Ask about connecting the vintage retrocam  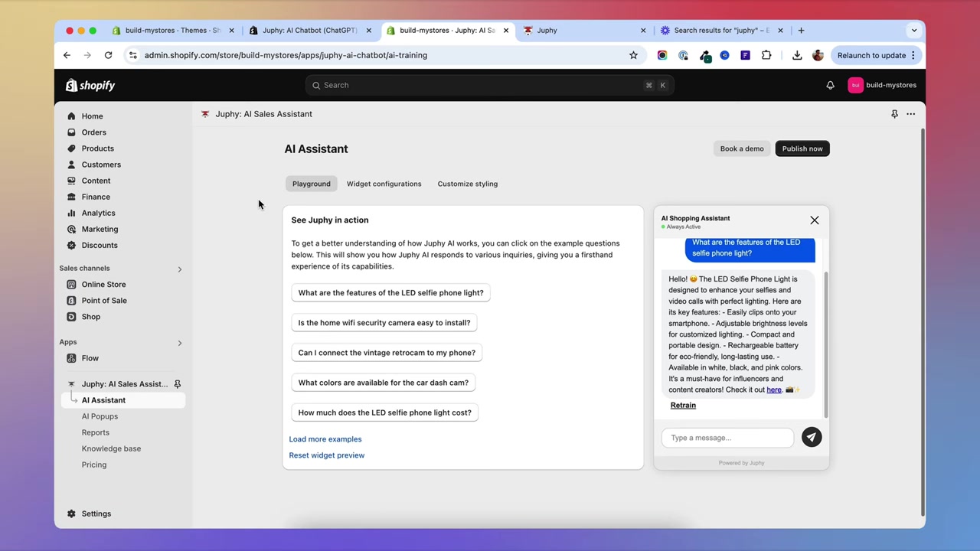pos(387,353)
